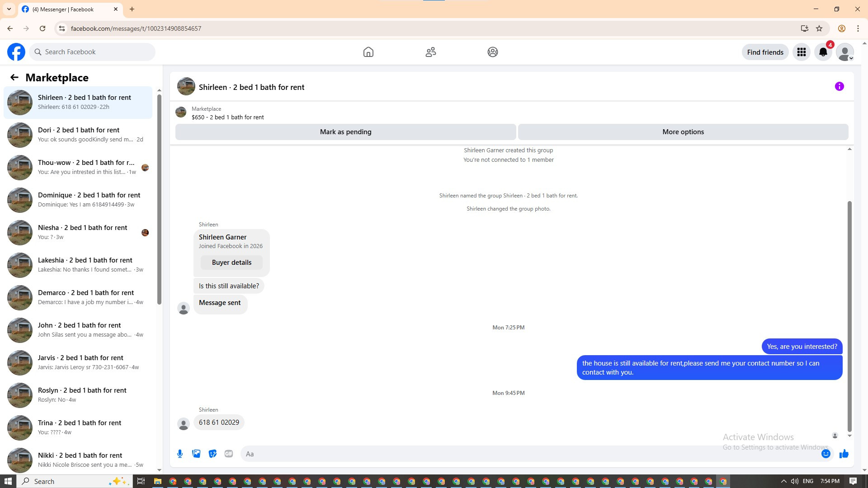
Task: Click the voice clip microphone icon
Action: (x=180, y=454)
